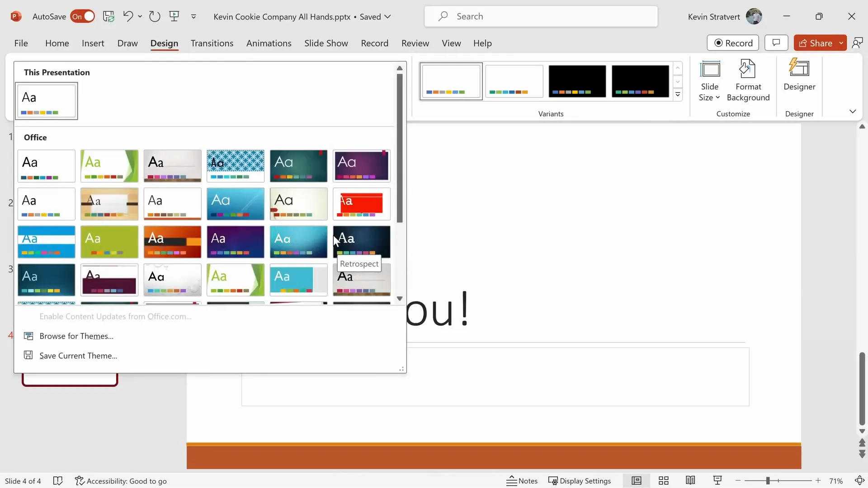868x488 pixels.
Task: Open Kevin Stratvert account picture
Action: tap(754, 17)
